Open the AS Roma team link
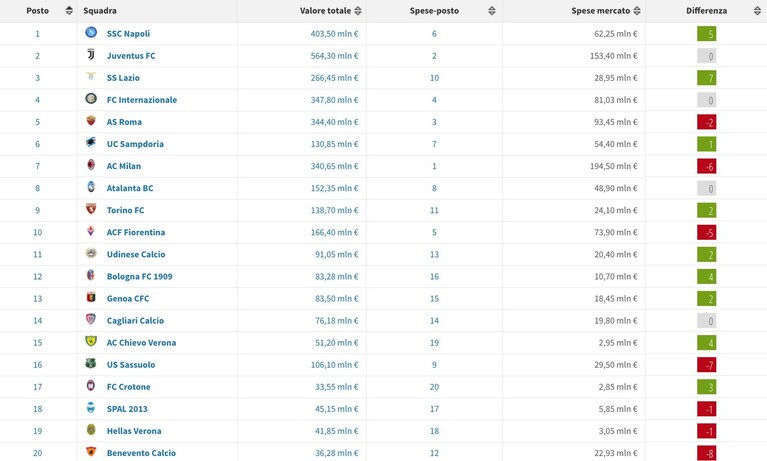 pos(124,122)
